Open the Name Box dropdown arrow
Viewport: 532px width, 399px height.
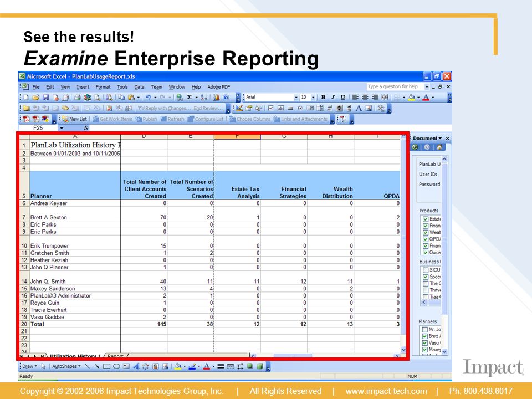click(62, 128)
